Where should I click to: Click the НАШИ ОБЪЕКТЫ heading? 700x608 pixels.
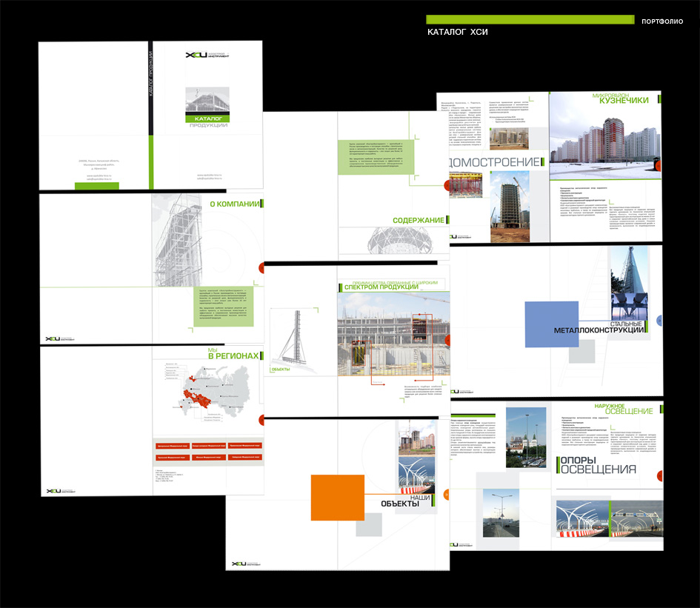[405, 501]
